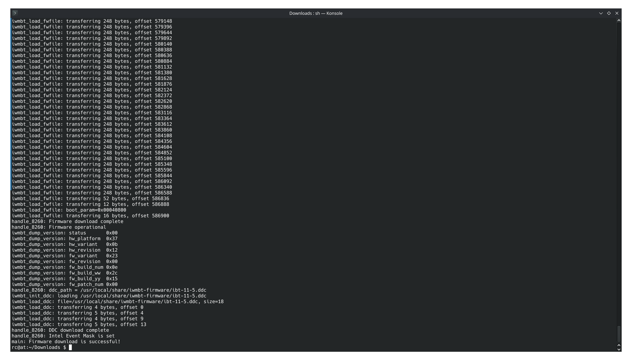This screenshot has height=364, width=632.
Task: Click empty scrollbar track above the thumb
Action: [x=619, y=175]
